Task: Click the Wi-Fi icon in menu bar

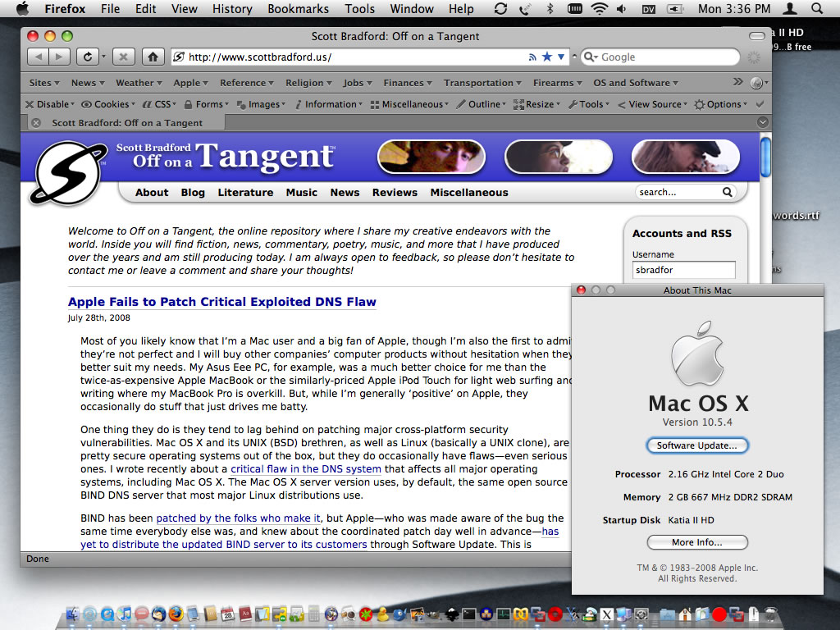Action: pyautogui.click(x=599, y=9)
